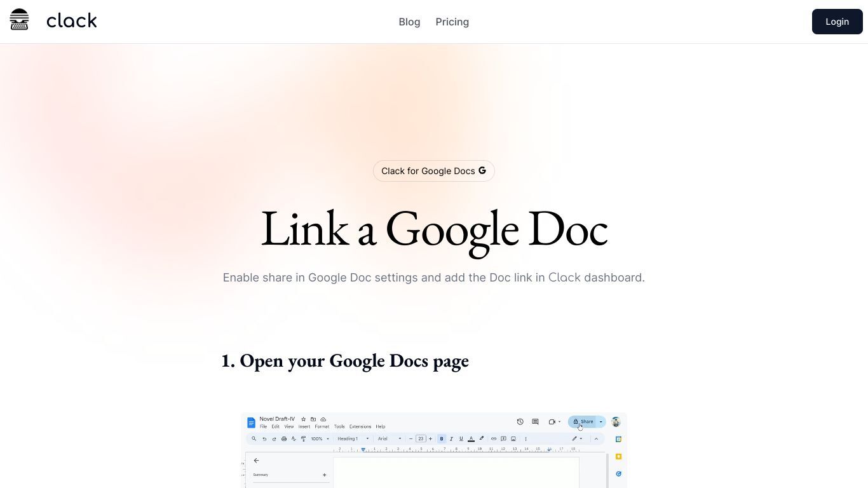
Task: Click the move-to-folder icon beside the title
Action: [313, 419]
